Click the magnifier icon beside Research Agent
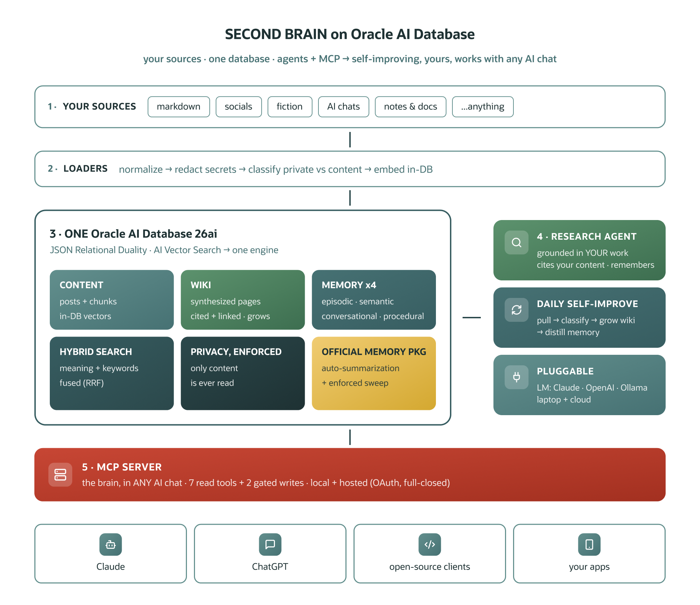This screenshot has height=605, width=700. tap(516, 242)
